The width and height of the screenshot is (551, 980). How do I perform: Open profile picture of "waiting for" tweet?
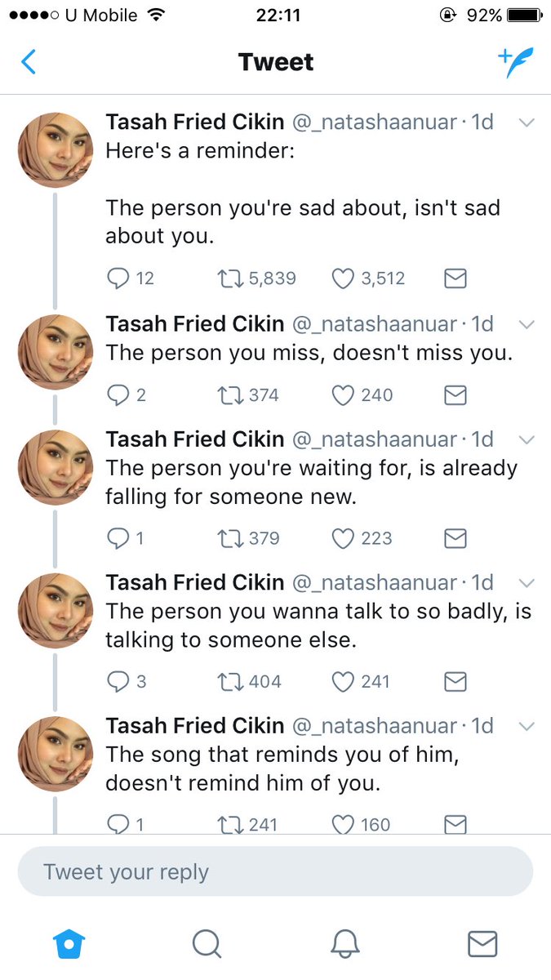(x=56, y=467)
